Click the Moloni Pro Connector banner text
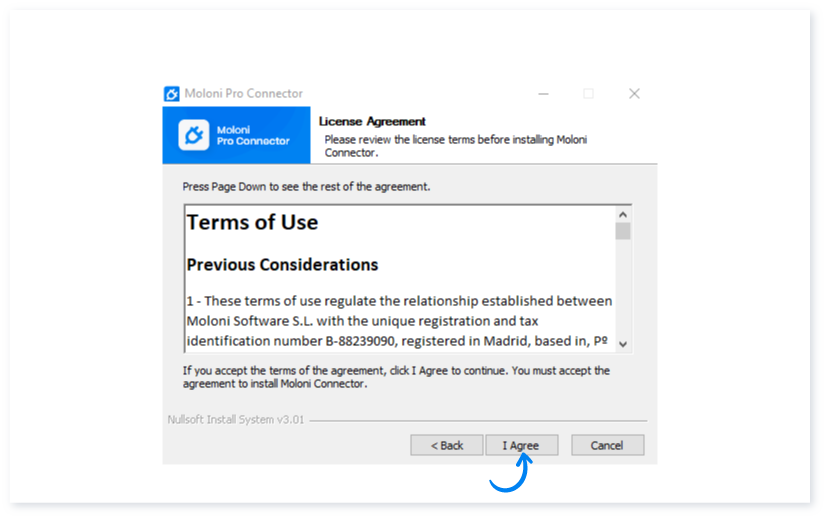824x517 pixels. [253, 136]
